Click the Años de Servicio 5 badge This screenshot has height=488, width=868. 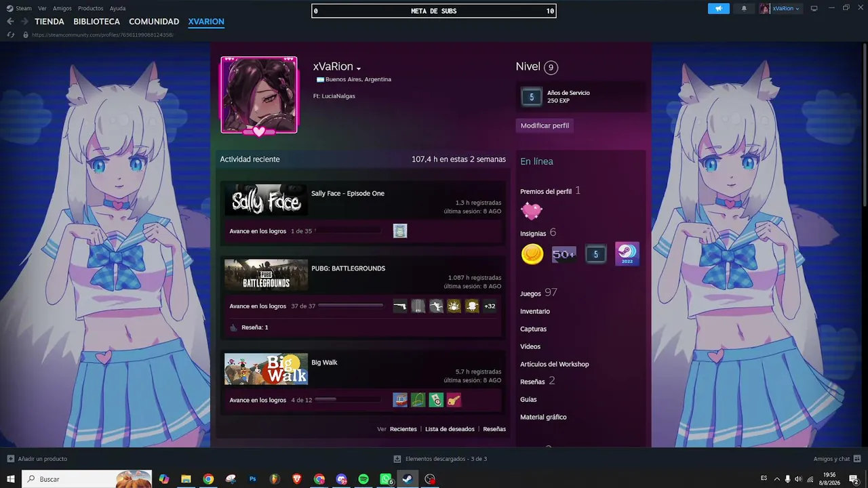point(532,97)
